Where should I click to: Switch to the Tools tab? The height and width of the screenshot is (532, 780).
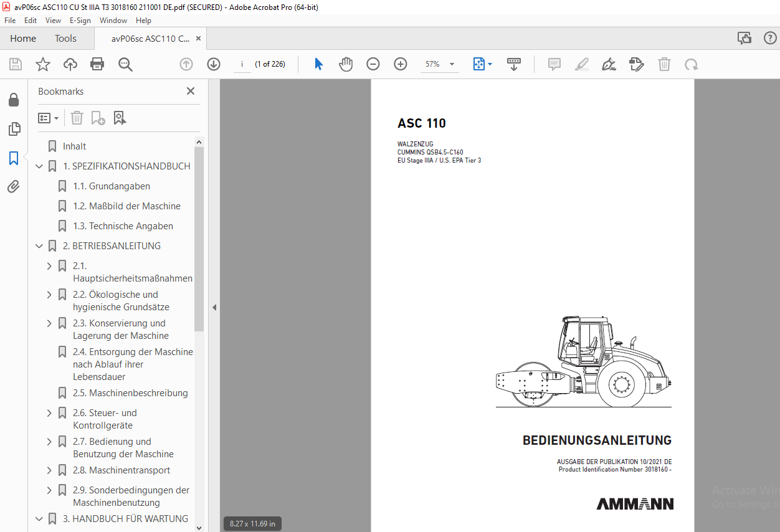point(65,39)
